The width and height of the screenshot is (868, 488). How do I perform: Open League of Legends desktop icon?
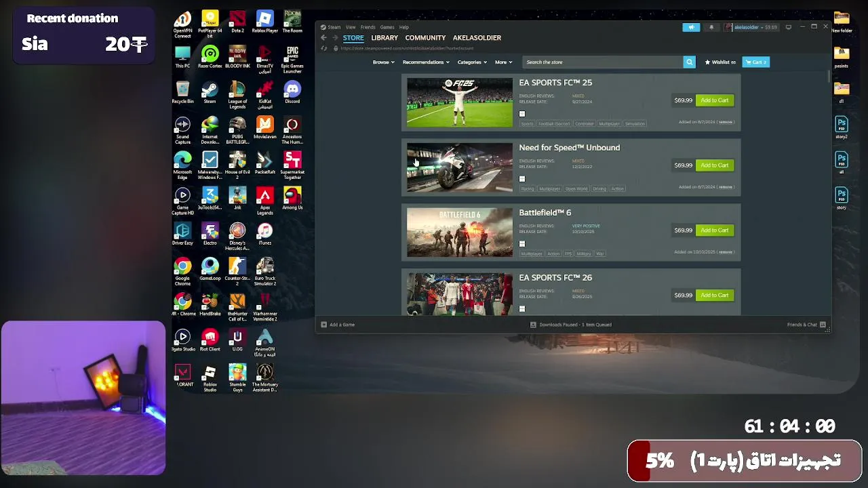point(237,94)
